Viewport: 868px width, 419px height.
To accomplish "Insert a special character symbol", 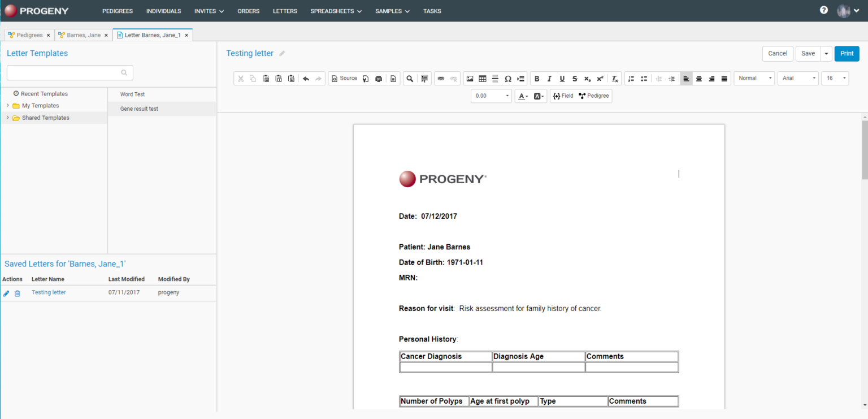I will pyautogui.click(x=507, y=78).
